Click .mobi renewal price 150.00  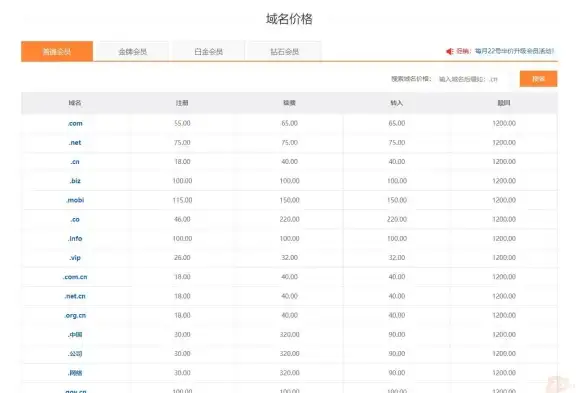point(290,200)
